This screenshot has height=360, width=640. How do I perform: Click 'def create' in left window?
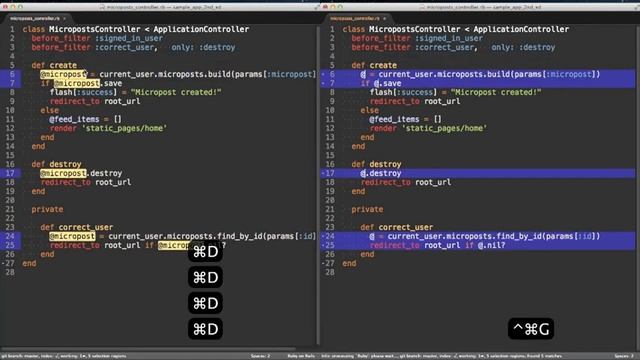click(x=54, y=65)
